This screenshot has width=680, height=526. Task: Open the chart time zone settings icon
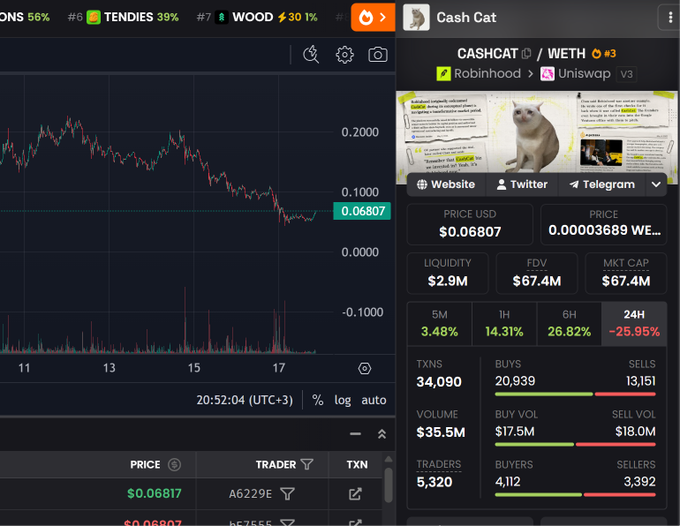364,369
